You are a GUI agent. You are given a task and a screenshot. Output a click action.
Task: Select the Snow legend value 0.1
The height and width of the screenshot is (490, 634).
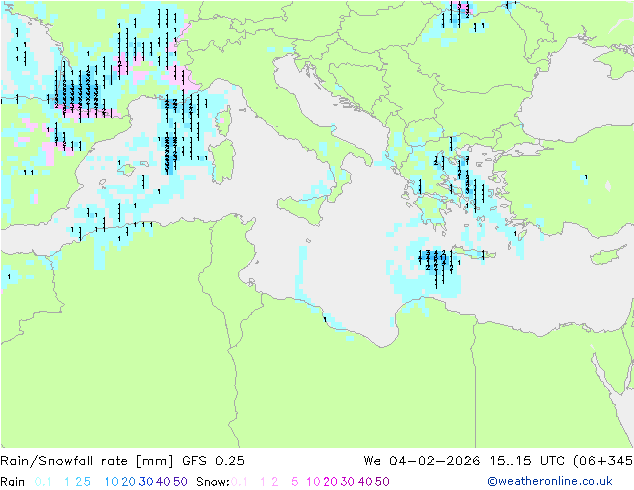coord(239,482)
